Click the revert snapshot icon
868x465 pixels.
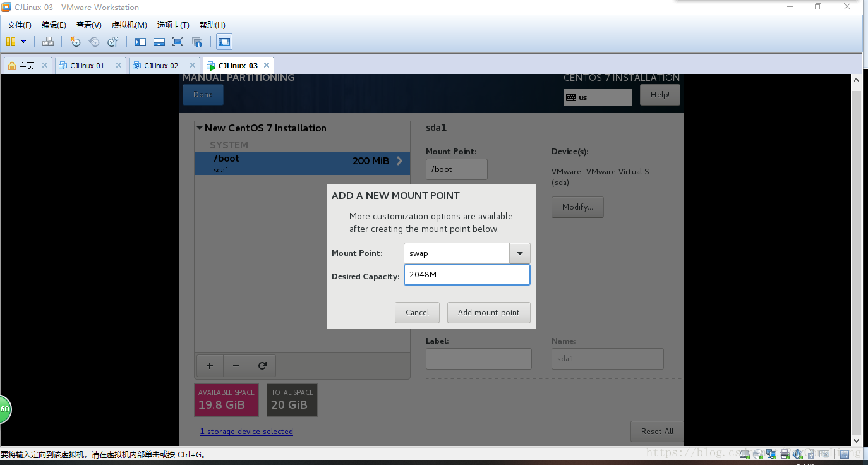coord(94,42)
